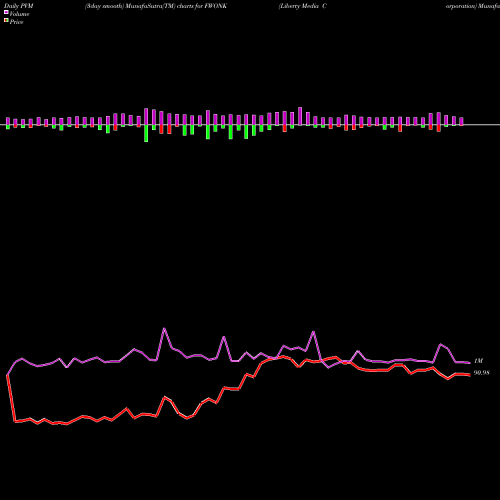Viewport: 500px width, 500px height.
Task: Click the red-green Price legend swatch
Action: click(x=6, y=20)
